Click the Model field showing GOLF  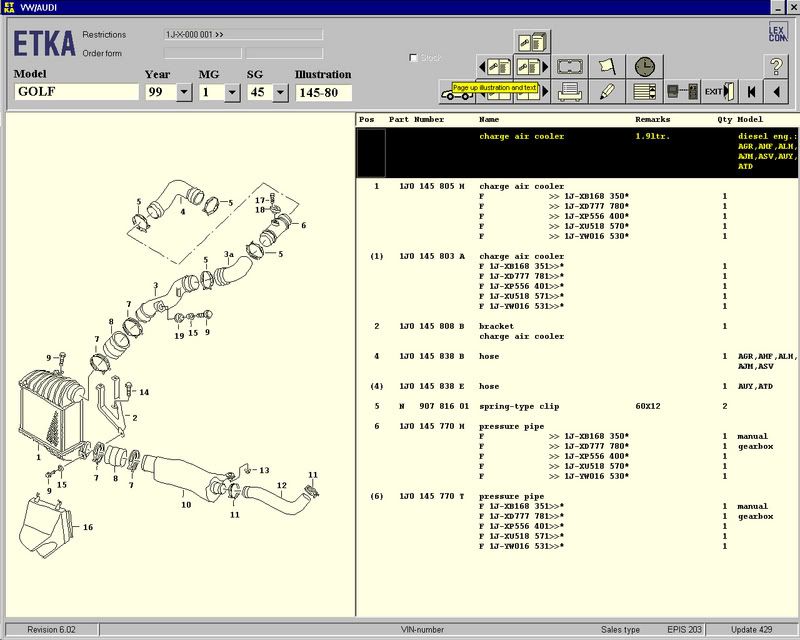click(x=77, y=92)
